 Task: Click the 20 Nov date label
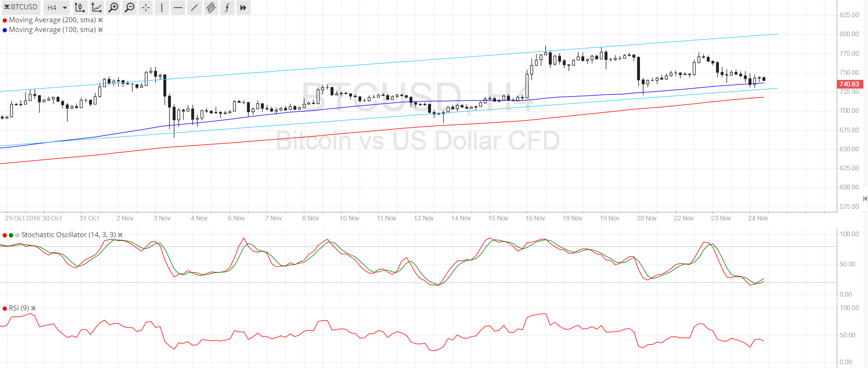pyautogui.click(x=646, y=218)
